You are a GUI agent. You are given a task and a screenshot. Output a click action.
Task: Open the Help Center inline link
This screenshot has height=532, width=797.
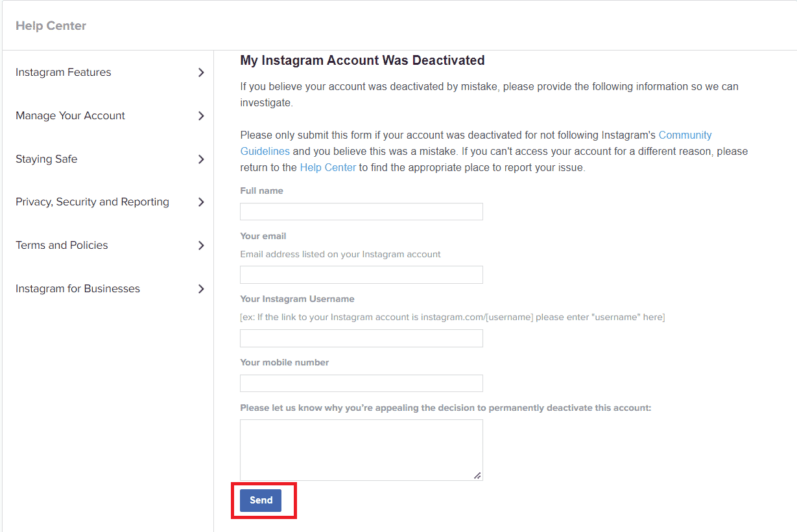(327, 167)
